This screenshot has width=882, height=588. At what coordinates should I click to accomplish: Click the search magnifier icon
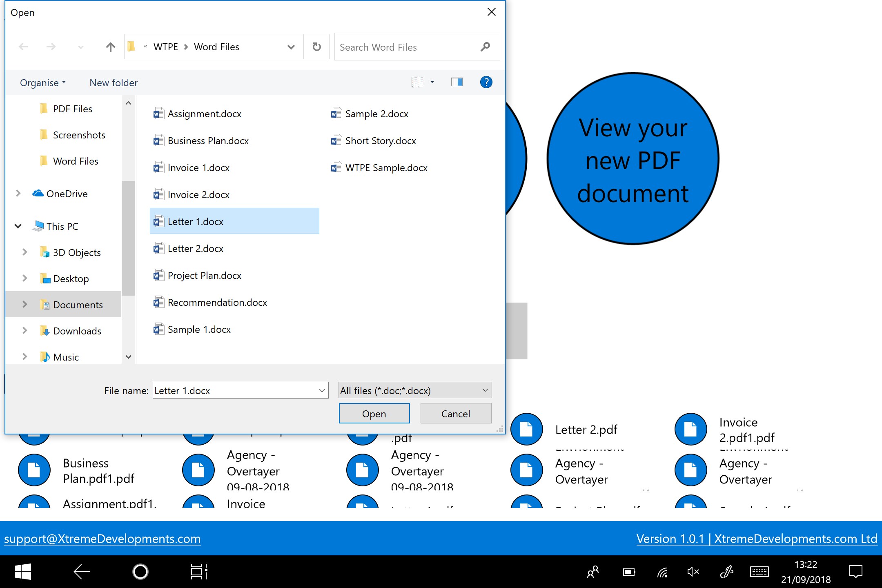(x=485, y=47)
